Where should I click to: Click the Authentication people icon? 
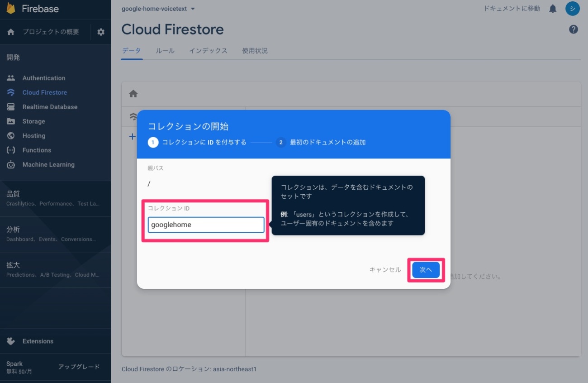click(11, 78)
